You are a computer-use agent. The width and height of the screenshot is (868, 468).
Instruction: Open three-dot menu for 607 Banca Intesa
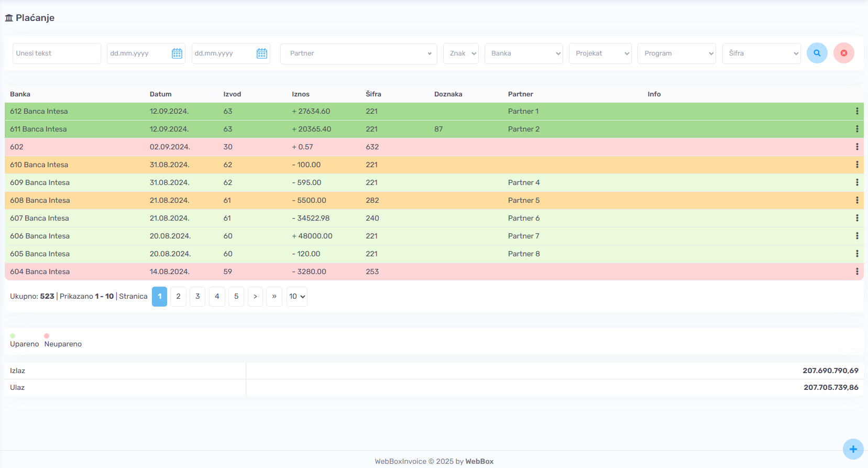tap(857, 218)
